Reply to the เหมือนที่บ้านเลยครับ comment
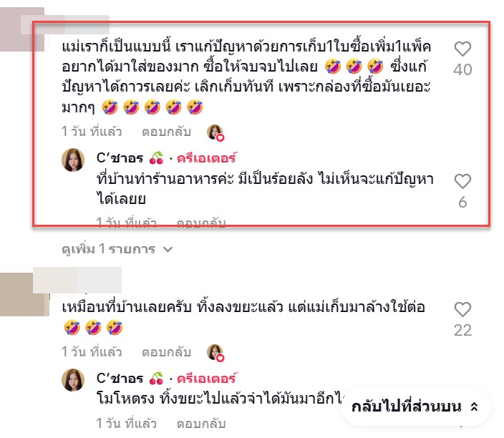The height and width of the screenshot is (438, 504). (167, 352)
